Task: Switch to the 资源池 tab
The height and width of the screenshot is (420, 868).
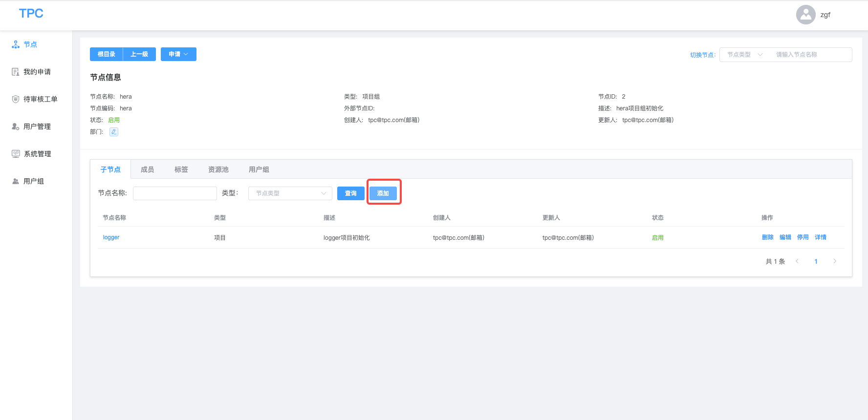Action: (218, 169)
